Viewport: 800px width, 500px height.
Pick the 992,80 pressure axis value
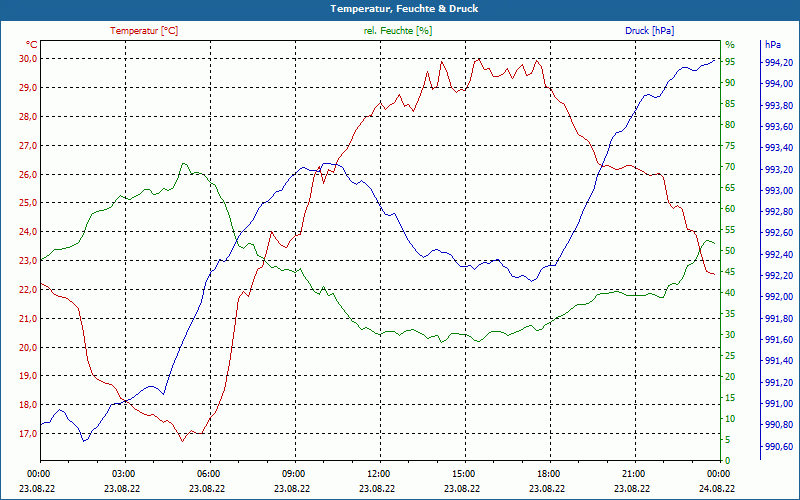click(780, 212)
